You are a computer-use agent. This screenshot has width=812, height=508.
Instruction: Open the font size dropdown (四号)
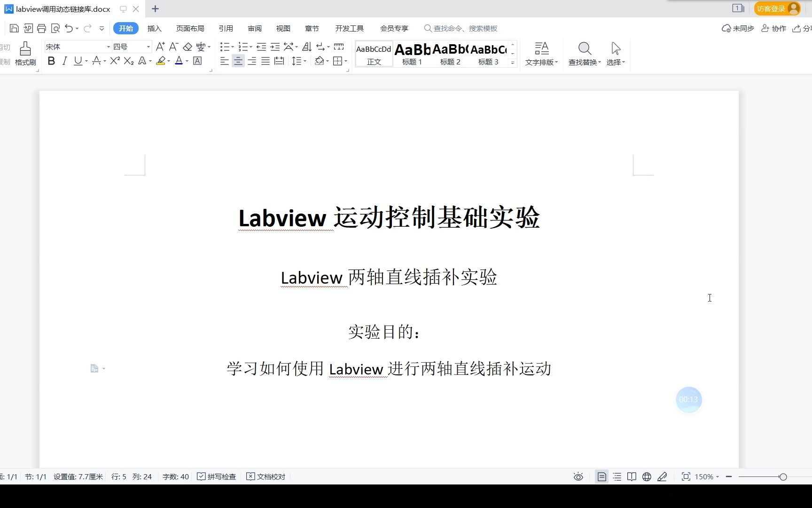pos(148,47)
